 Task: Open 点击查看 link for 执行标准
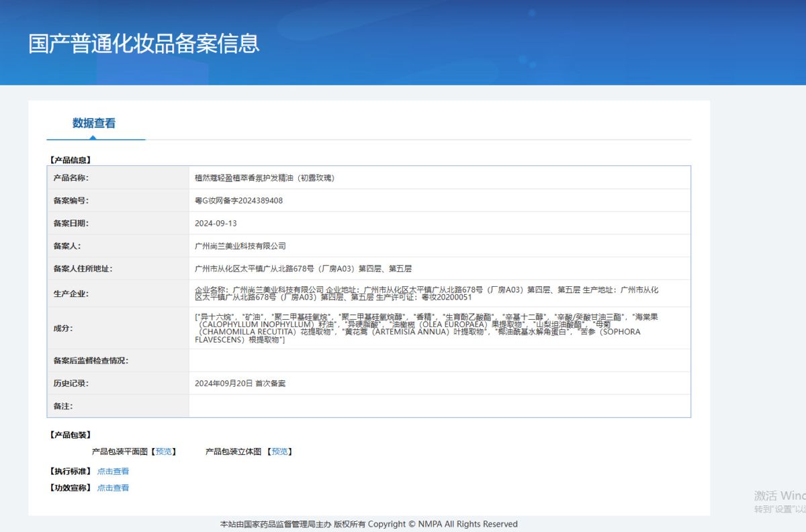pyautogui.click(x=113, y=472)
